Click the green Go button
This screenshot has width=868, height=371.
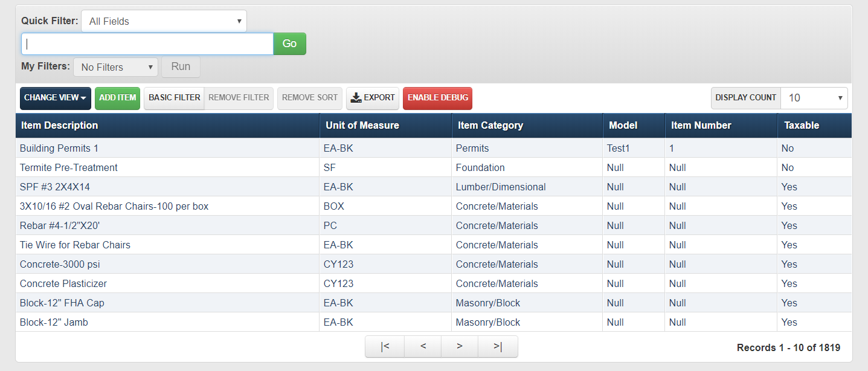(289, 44)
